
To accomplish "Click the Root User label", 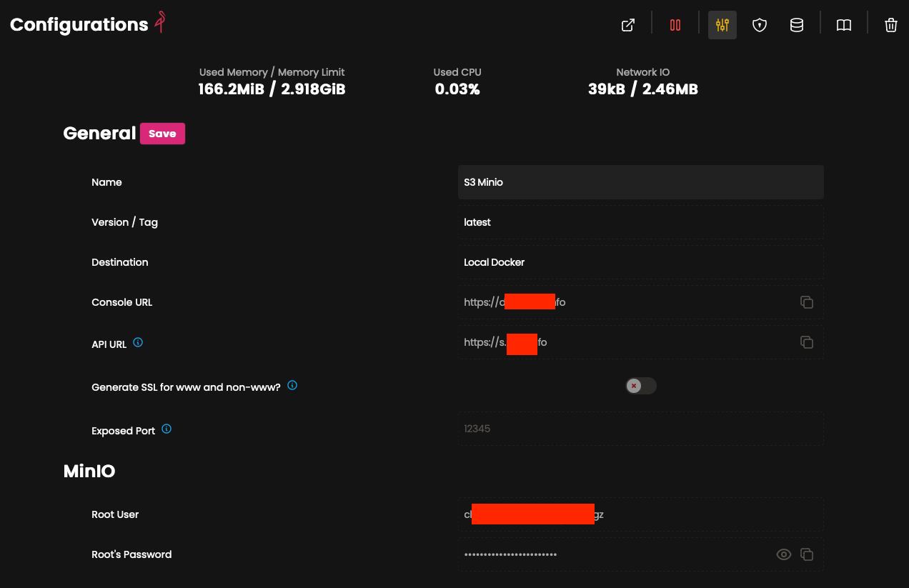I will [x=115, y=514].
